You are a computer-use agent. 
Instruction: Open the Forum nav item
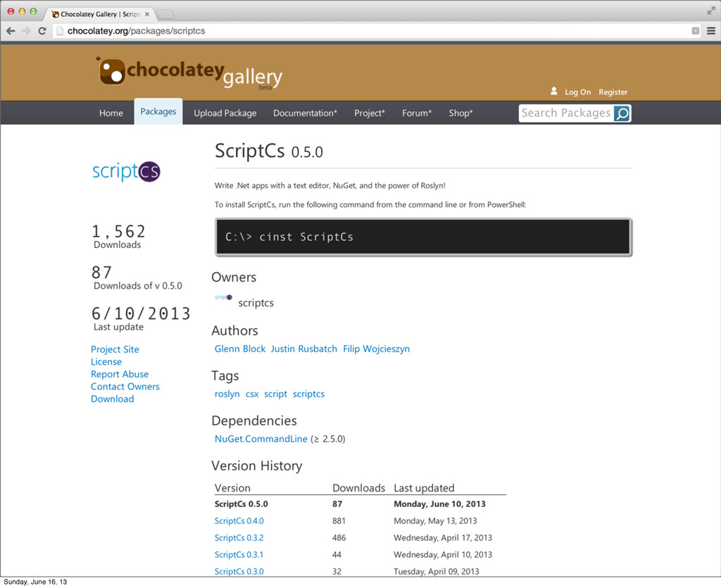click(417, 113)
